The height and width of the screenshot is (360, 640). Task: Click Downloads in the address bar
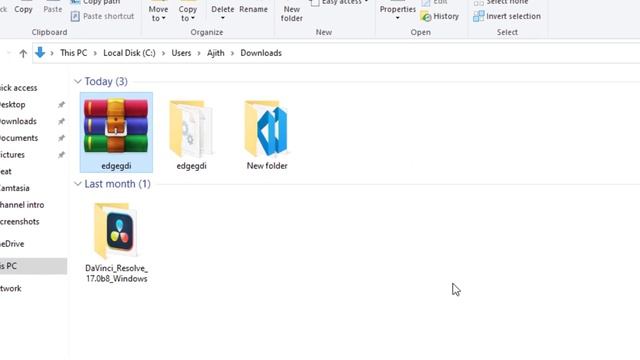261,53
